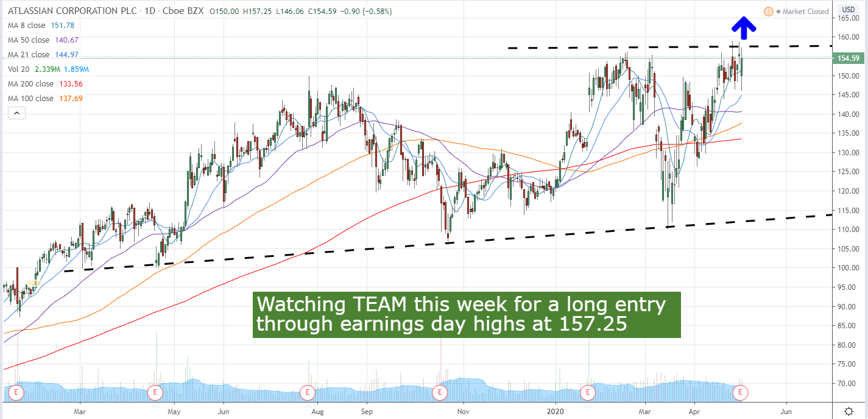Click the 120.00 price axis label
Image resolution: width=868 pixels, height=419 pixels.
849,191
